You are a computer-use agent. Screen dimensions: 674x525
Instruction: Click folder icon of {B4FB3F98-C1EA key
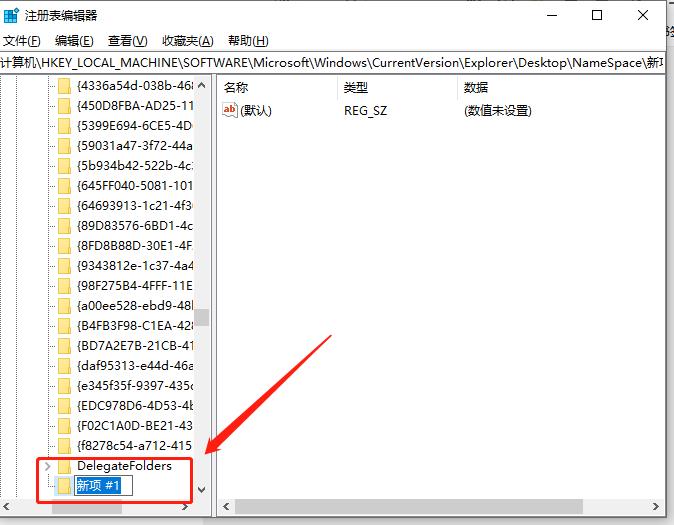64,326
